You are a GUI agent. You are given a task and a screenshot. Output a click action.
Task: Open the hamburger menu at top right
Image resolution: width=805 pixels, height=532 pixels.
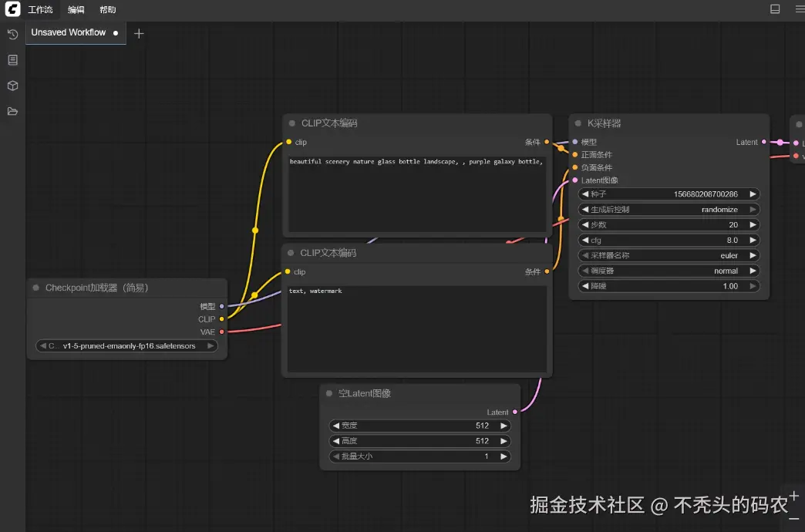click(800, 9)
